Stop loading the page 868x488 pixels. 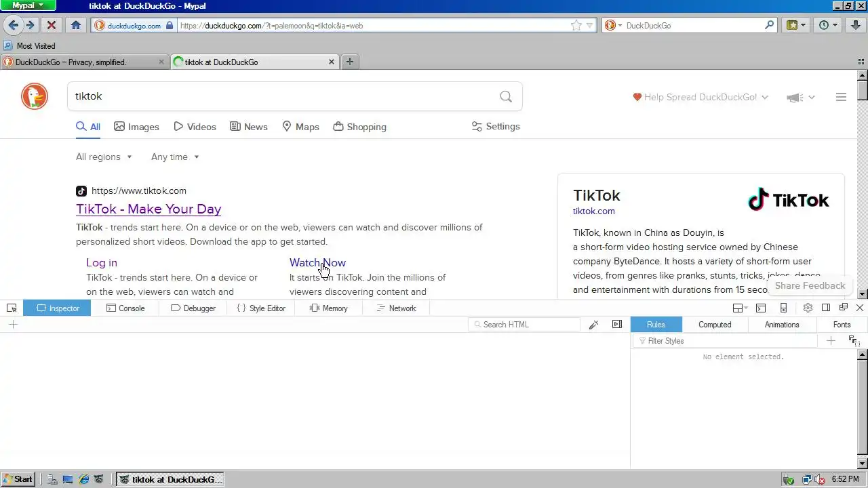51,25
